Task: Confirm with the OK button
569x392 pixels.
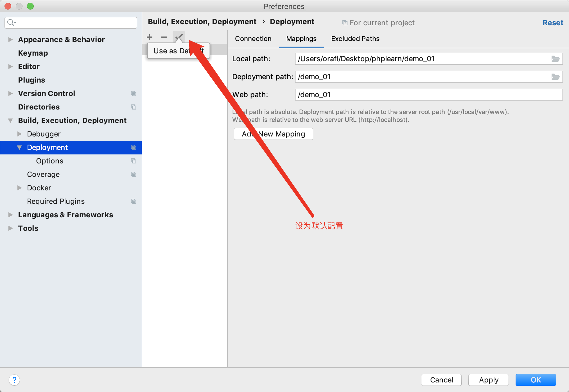Action: [536, 380]
